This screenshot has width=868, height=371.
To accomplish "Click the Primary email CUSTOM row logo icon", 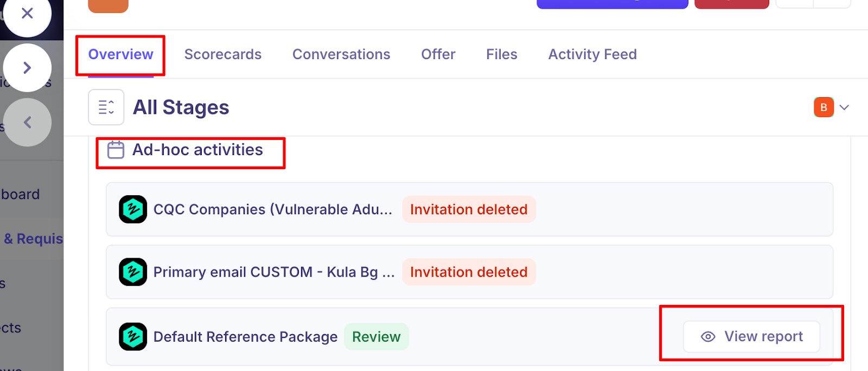I will tap(133, 272).
